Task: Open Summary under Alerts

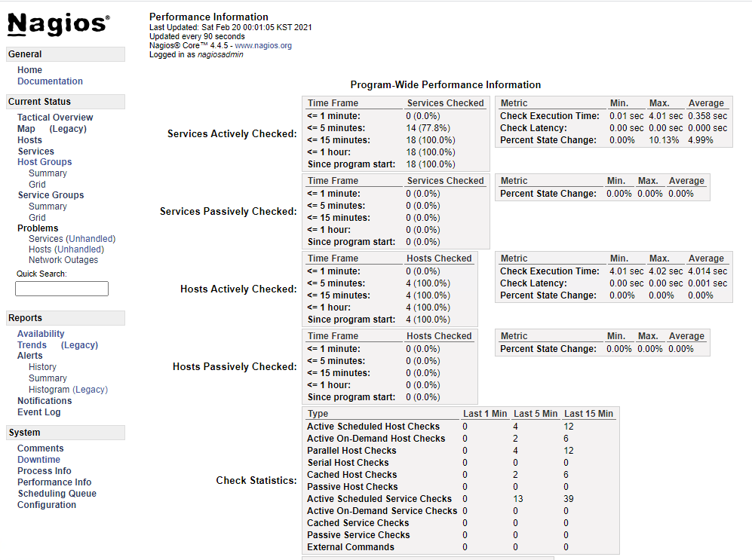Action: coord(48,378)
